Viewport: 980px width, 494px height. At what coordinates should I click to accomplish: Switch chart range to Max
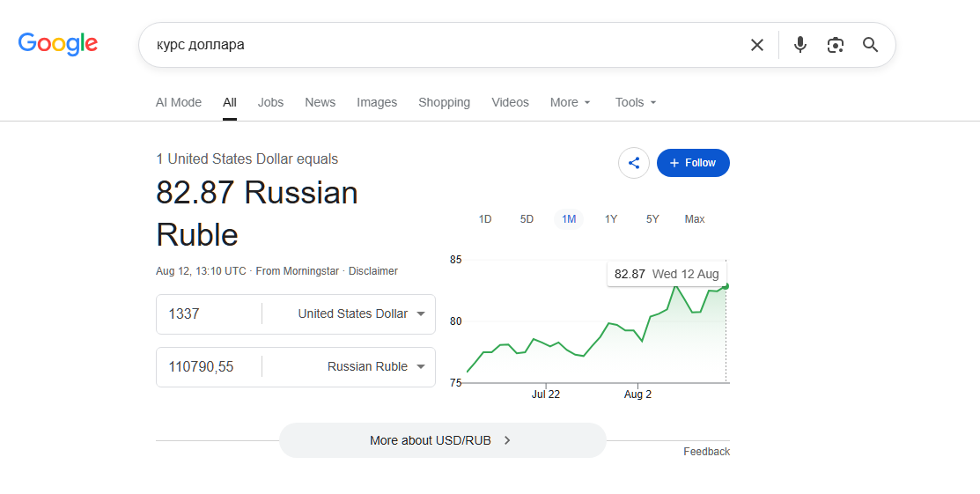click(695, 219)
